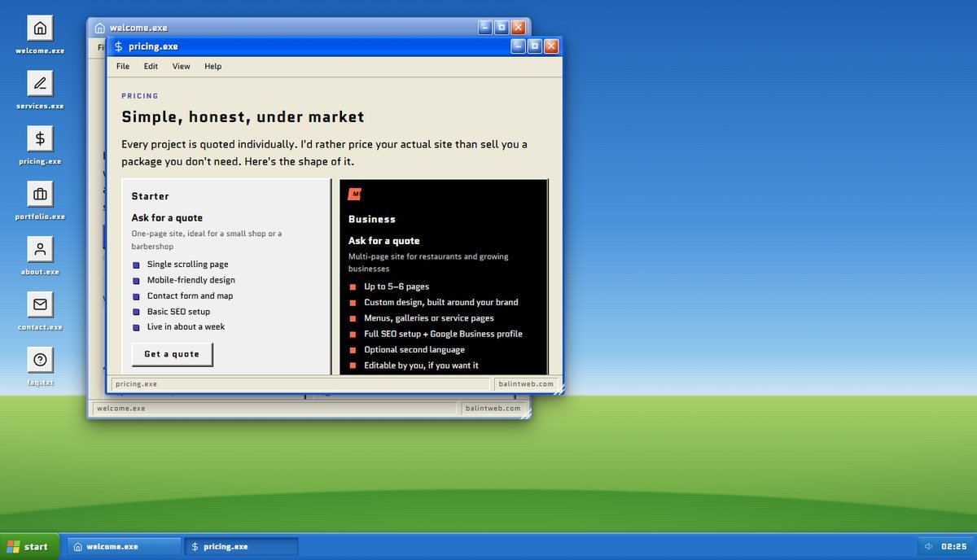Viewport: 977px width, 560px height.
Task: Click 'Up to 5–6 pages' list item
Action: [396, 287]
